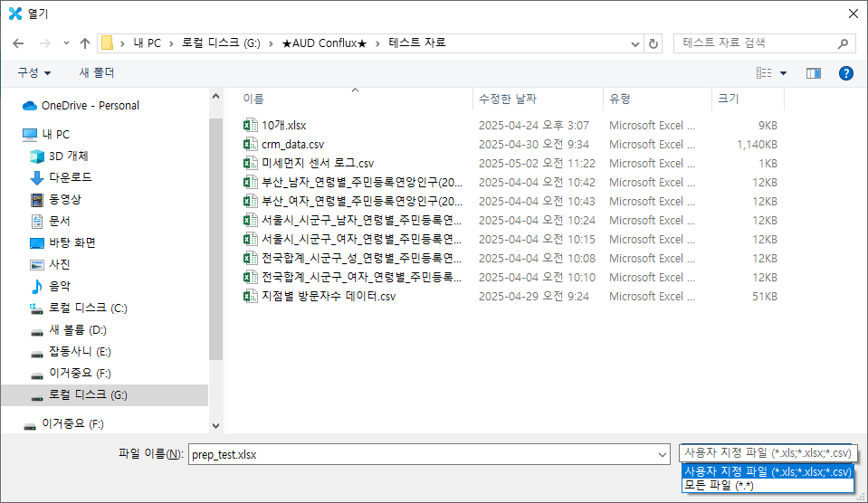This screenshot has height=503, width=868.
Task: Click file type combo box
Action: point(768,453)
